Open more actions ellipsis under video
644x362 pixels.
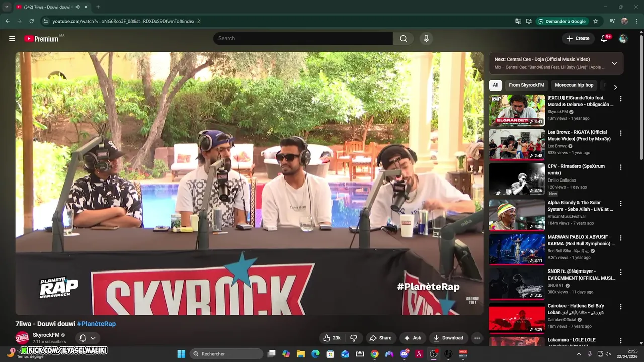477,338
